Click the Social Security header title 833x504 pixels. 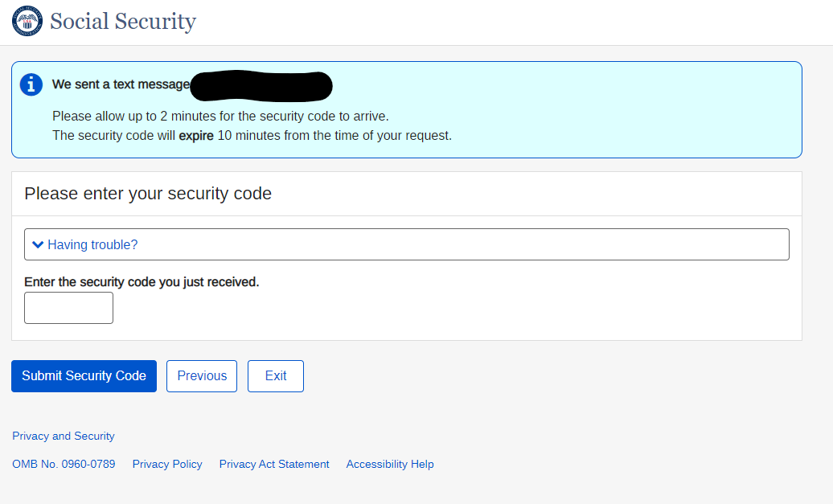[x=123, y=21]
